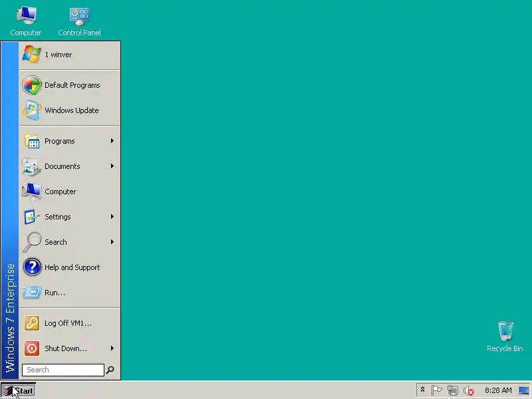Click the Computer monitor icon in Start menu
The width and height of the screenshot is (532, 399).
[31, 192]
